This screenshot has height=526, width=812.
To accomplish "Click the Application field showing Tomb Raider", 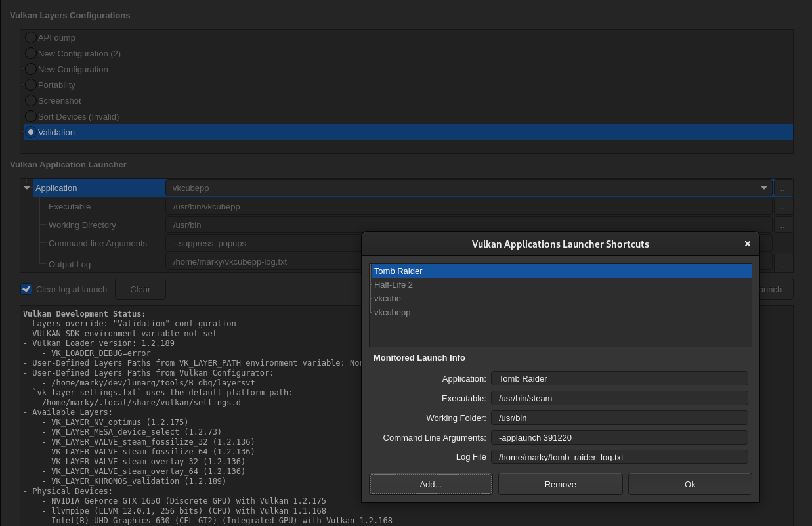I will point(620,378).
